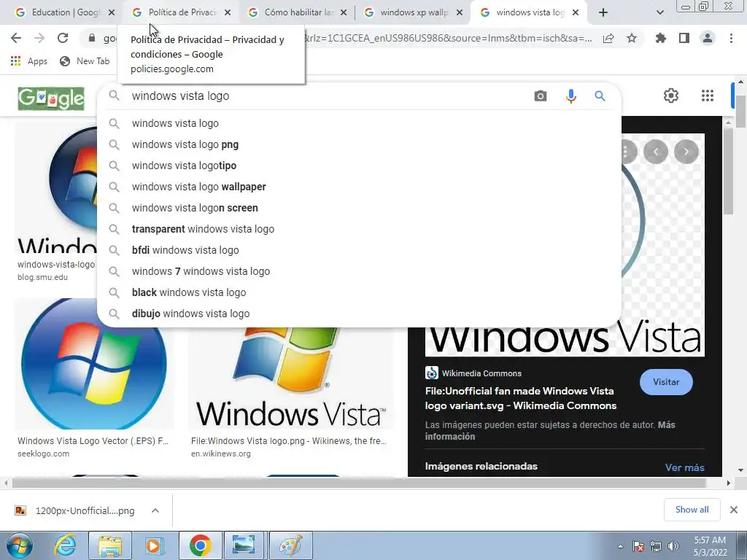Open the New Tab bookmark
This screenshot has height=560, width=747.
(x=85, y=61)
